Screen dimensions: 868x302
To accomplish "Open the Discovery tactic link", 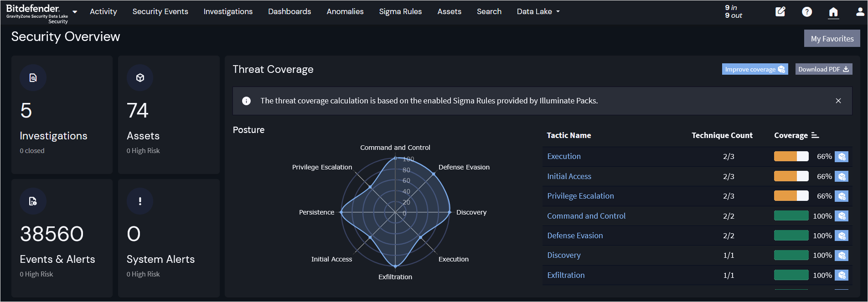I will click(564, 255).
